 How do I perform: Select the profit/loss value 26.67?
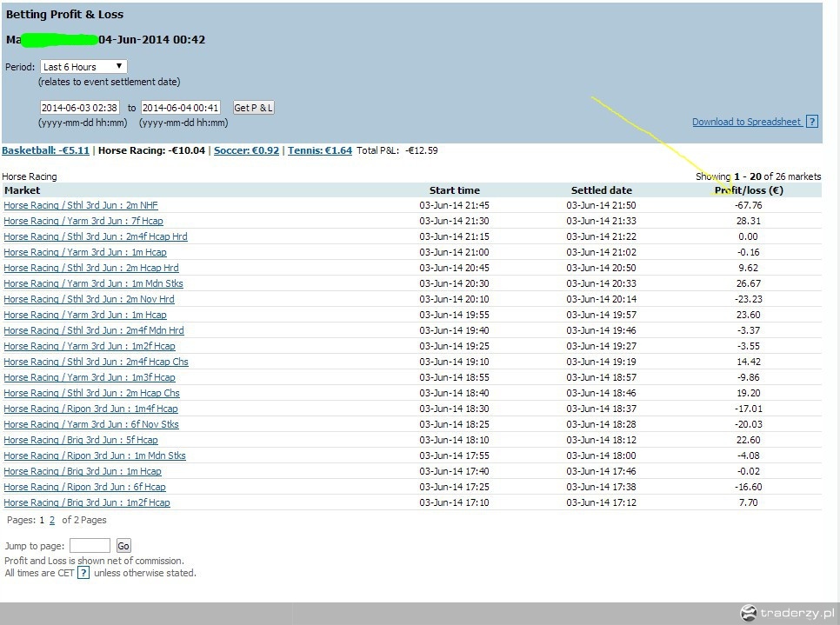pos(749,283)
